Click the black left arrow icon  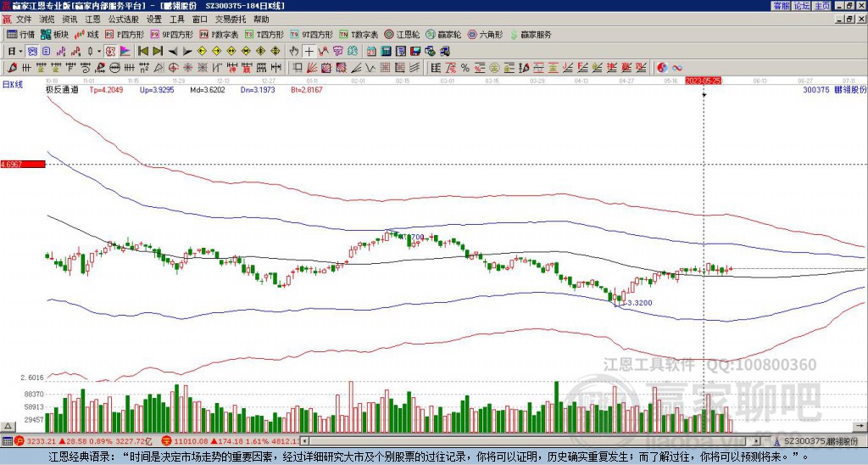tap(172, 52)
